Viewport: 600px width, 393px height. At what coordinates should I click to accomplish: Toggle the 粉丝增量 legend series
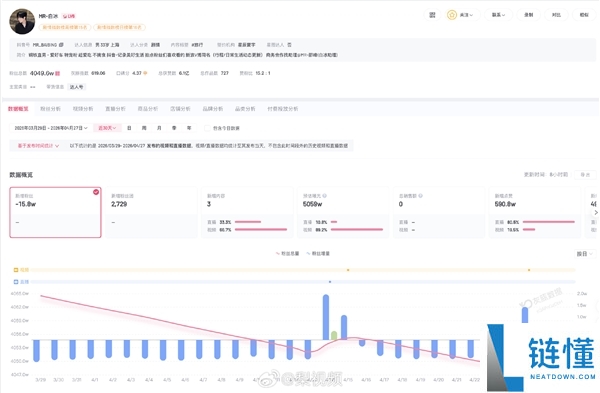318,253
